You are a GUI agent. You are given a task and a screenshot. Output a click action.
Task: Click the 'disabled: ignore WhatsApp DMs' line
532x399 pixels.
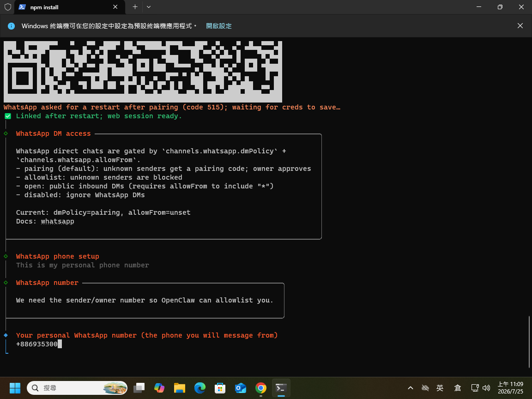tap(80, 195)
